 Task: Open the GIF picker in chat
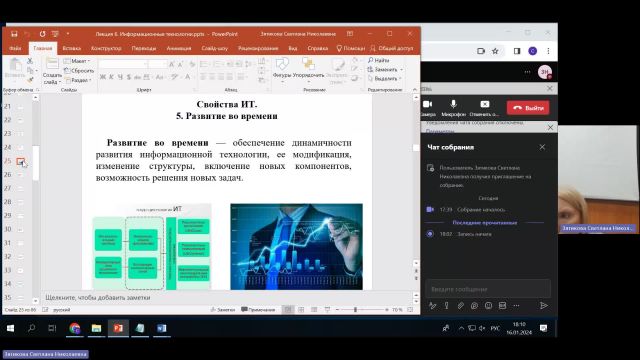(x=502, y=305)
